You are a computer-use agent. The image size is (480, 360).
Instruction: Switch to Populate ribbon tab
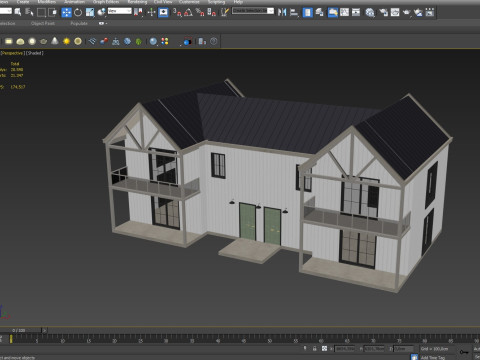[x=79, y=23]
